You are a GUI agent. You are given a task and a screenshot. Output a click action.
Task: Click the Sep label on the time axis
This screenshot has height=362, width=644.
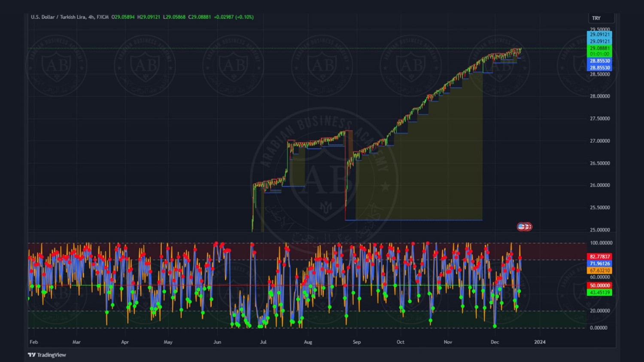[x=357, y=342]
